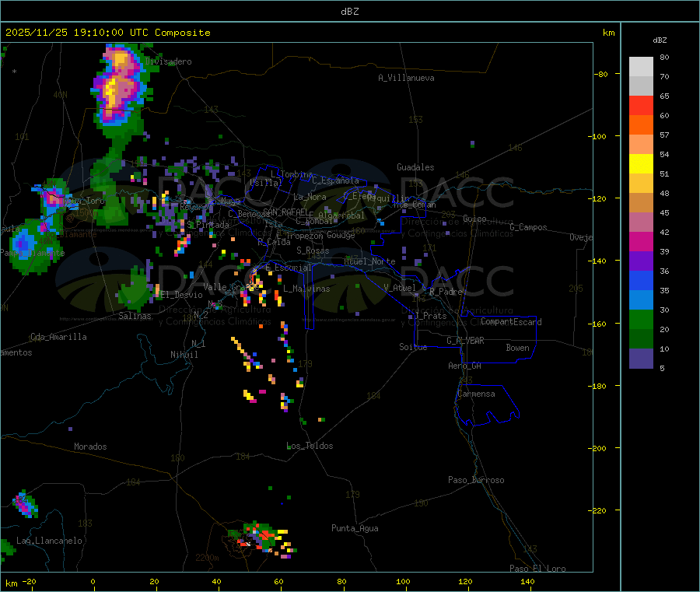
Task: Select the 'Soitue' place label
Action: coord(413,347)
